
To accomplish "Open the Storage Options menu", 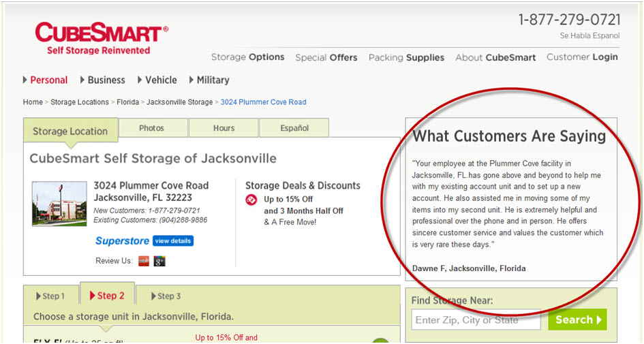I will click(247, 57).
